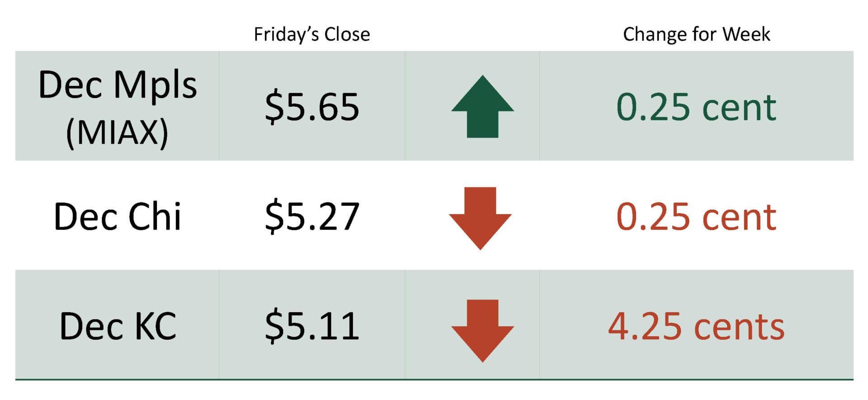Image resolution: width=868 pixels, height=400 pixels.
Task: Select the "Dec KC" row label
Action: (x=118, y=326)
